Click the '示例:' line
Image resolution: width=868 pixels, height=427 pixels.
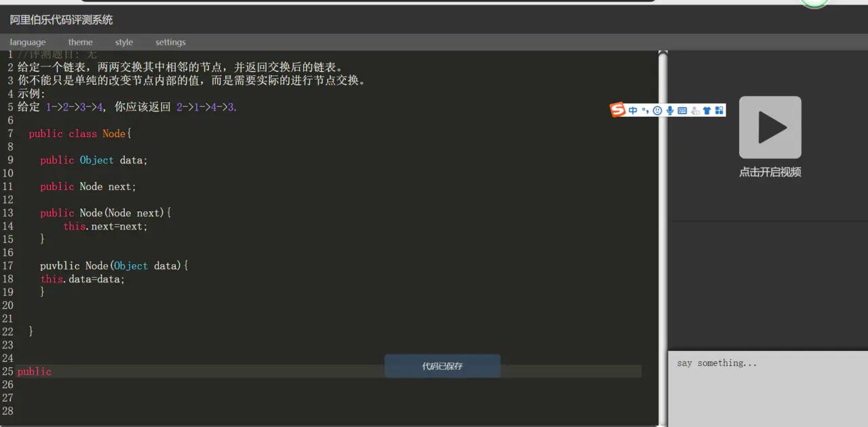click(x=31, y=94)
